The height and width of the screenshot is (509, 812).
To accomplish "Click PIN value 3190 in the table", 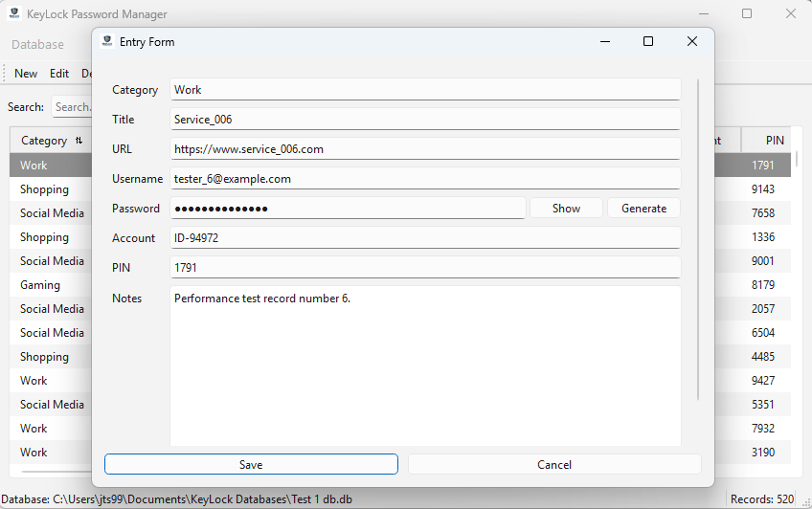I will click(763, 453).
